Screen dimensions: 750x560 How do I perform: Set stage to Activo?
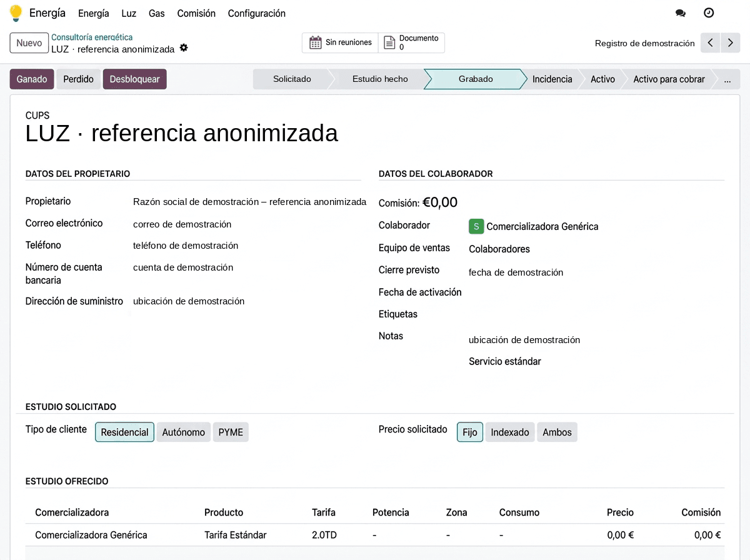pos(603,79)
